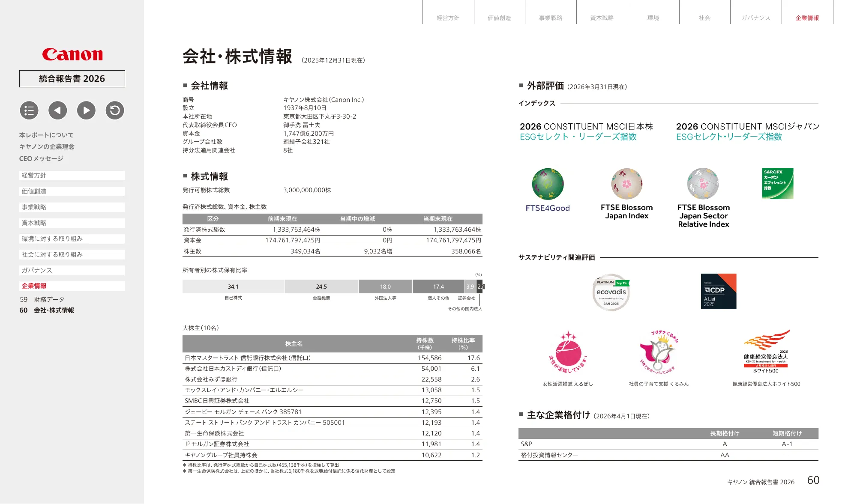The image size is (857, 504).
Task: Open 本レポートについて sidebar link
Action: point(46,135)
